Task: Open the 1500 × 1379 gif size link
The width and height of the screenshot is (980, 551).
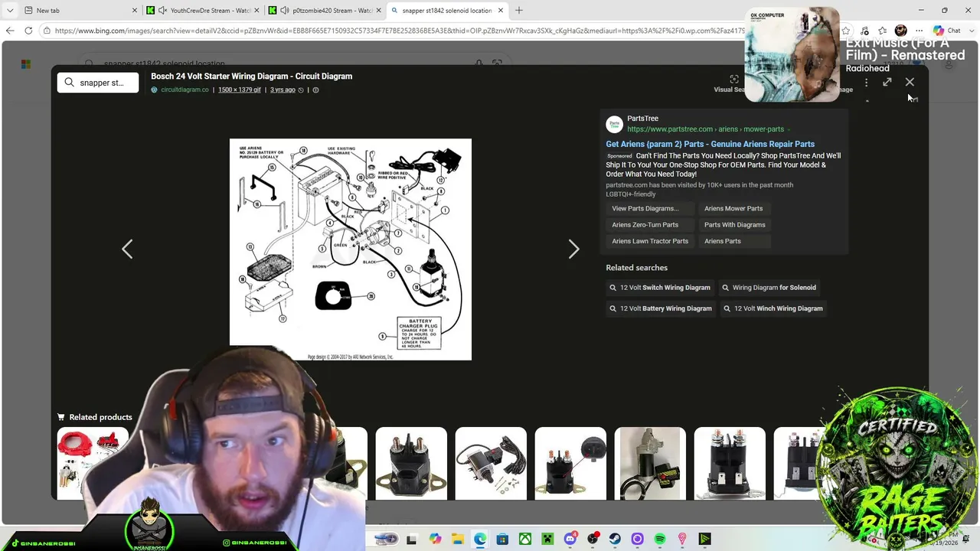Action: point(240,90)
